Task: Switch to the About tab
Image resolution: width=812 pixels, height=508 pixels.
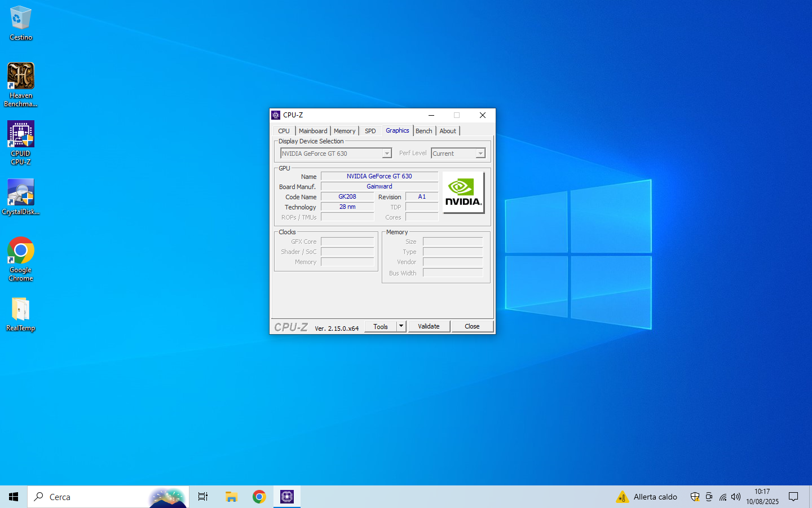Action: (448, 131)
